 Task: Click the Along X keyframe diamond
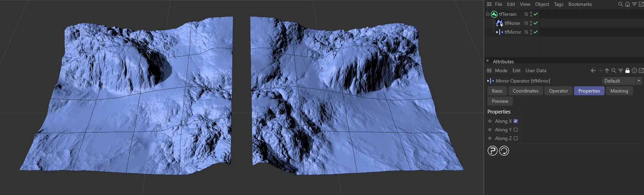[x=490, y=121]
